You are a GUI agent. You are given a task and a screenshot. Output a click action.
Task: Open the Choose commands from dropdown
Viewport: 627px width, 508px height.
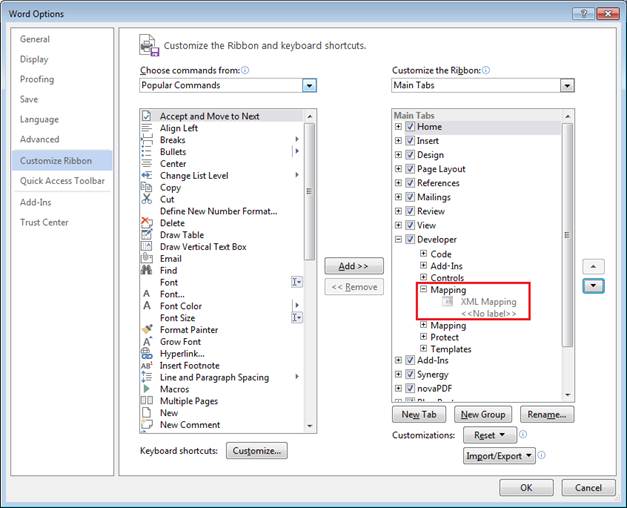coord(309,85)
